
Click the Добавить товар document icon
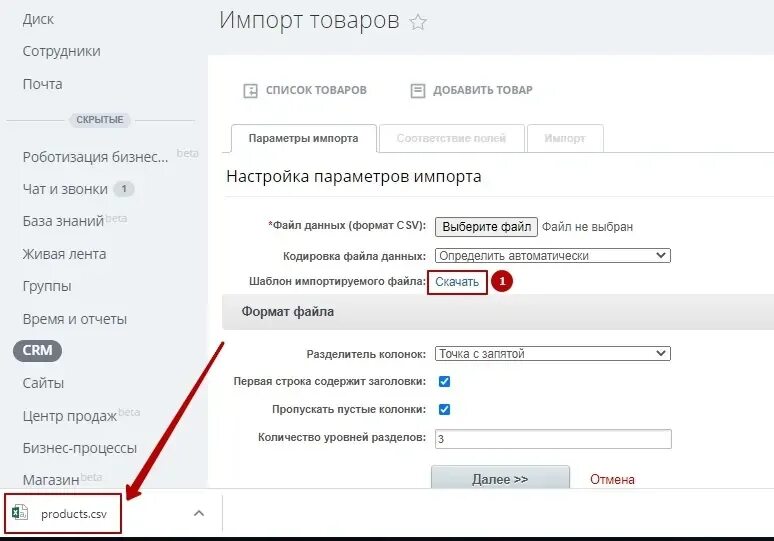pyautogui.click(x=418, y=91)
